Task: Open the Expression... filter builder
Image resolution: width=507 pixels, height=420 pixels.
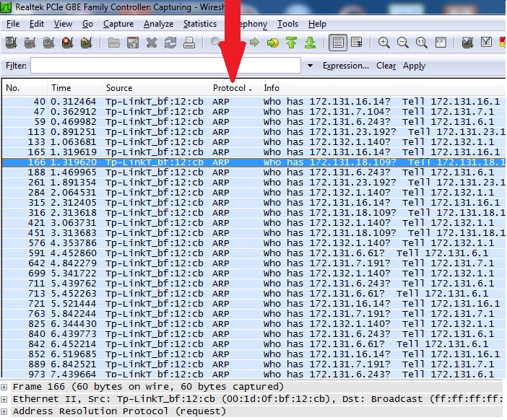Action: click(x=346, y=66)
